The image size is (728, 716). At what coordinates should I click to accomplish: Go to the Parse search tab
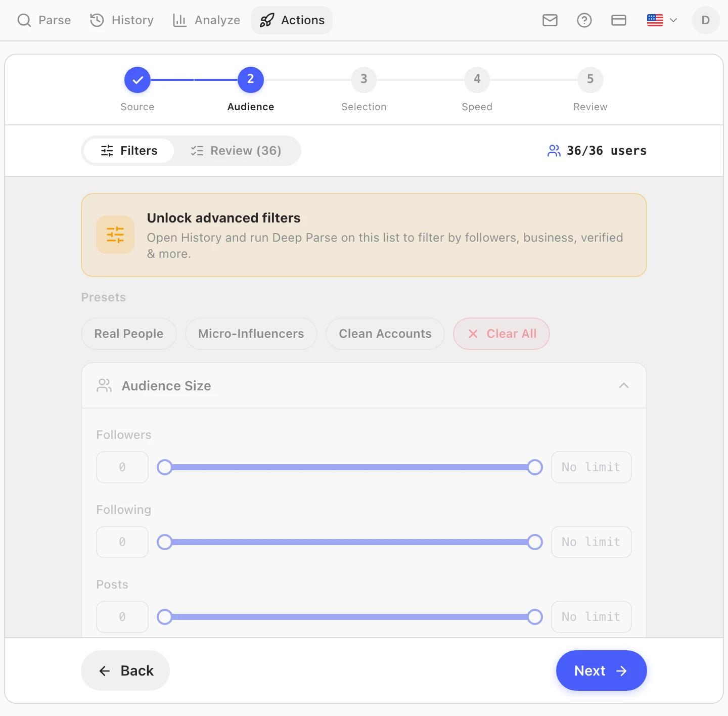pyautogui.click(x=44, y=20)
